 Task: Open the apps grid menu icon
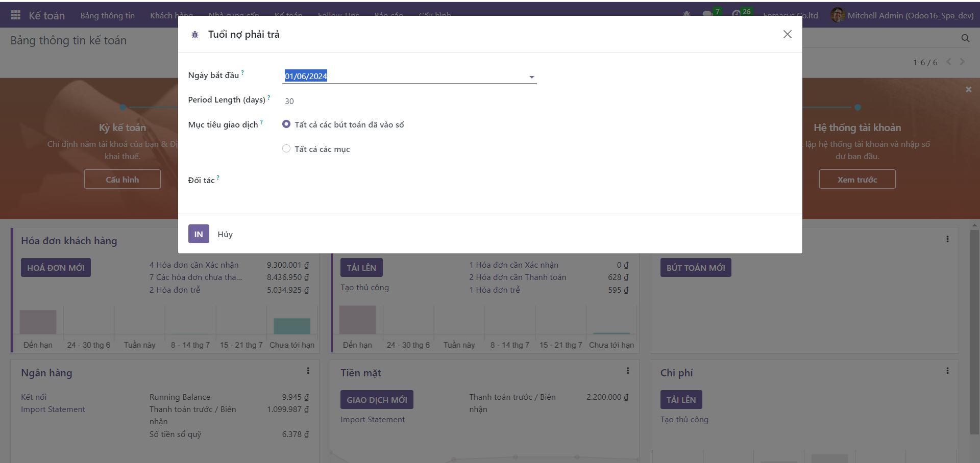pos(15,15)
